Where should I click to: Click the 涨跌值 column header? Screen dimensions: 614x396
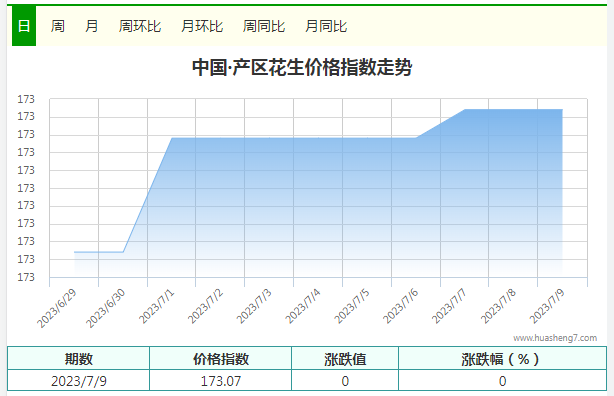(345, 359)
